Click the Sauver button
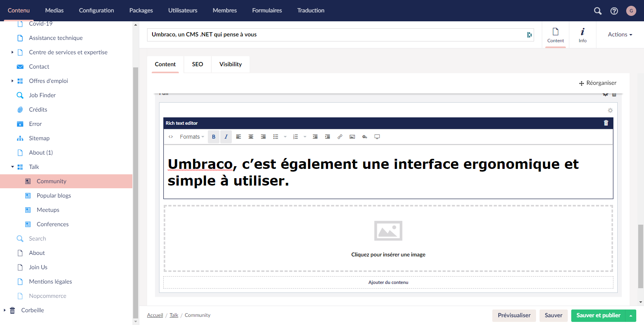Viewport: 644px width, 325px height. [553, 315]
